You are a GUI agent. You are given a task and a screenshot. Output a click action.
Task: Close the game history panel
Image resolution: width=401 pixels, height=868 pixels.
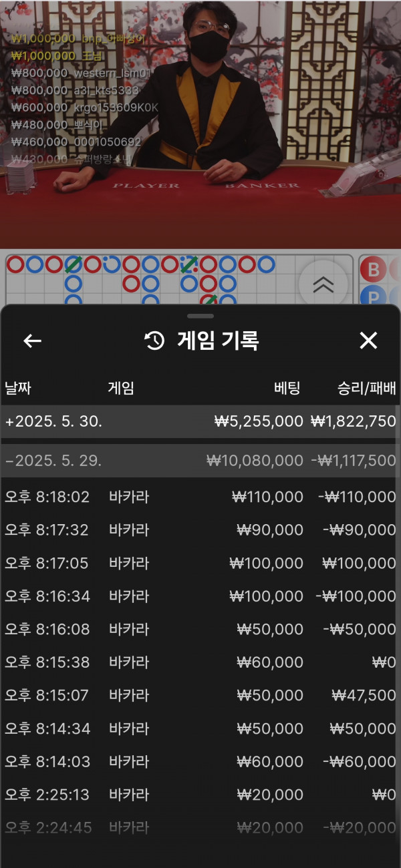[368, 341]
